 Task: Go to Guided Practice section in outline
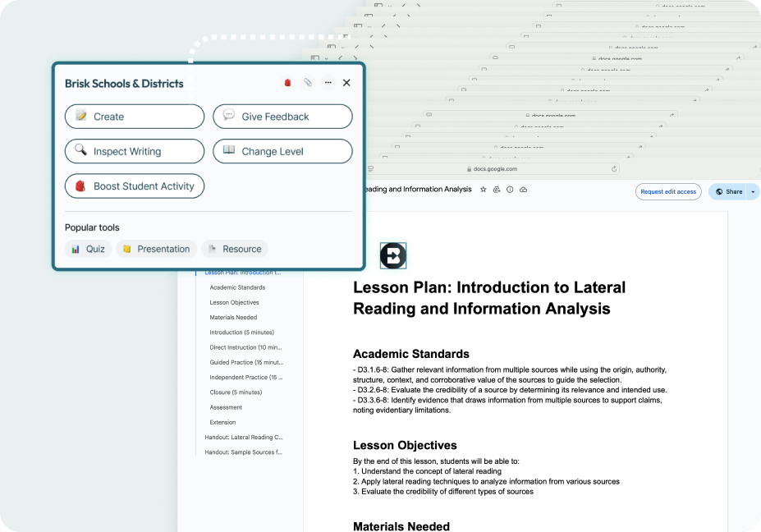click(x=246, y=362)
